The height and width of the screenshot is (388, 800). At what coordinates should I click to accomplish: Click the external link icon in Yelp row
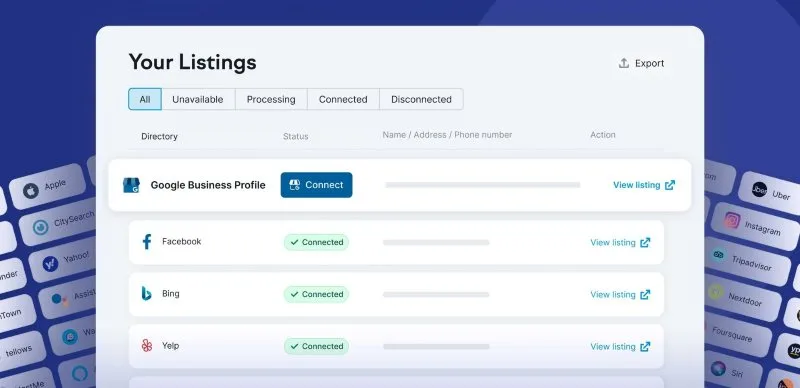645,347
